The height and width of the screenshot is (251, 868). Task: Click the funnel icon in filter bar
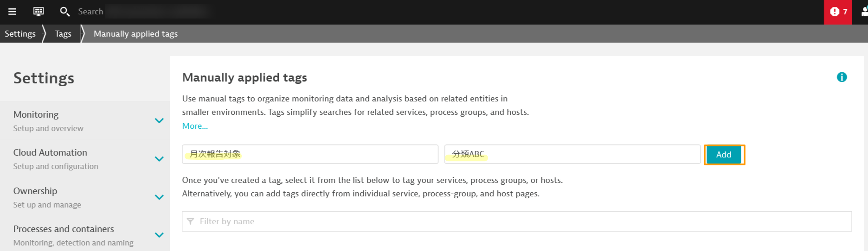191,221
